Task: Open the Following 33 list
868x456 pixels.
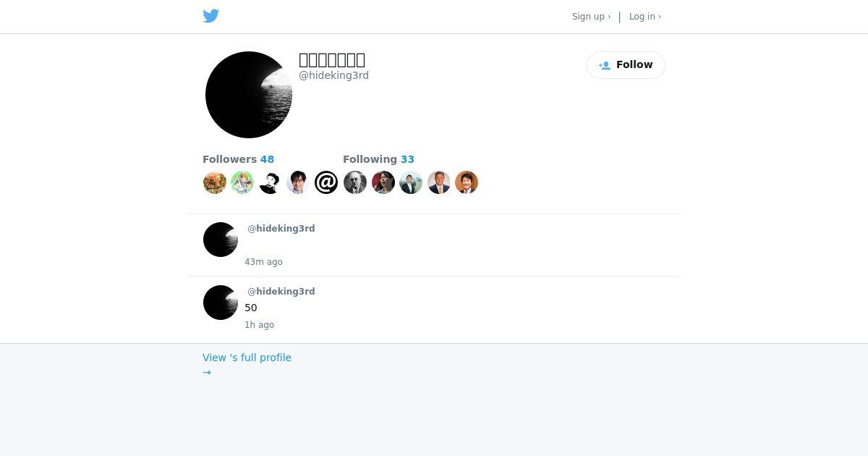Action: pos(378,159)
